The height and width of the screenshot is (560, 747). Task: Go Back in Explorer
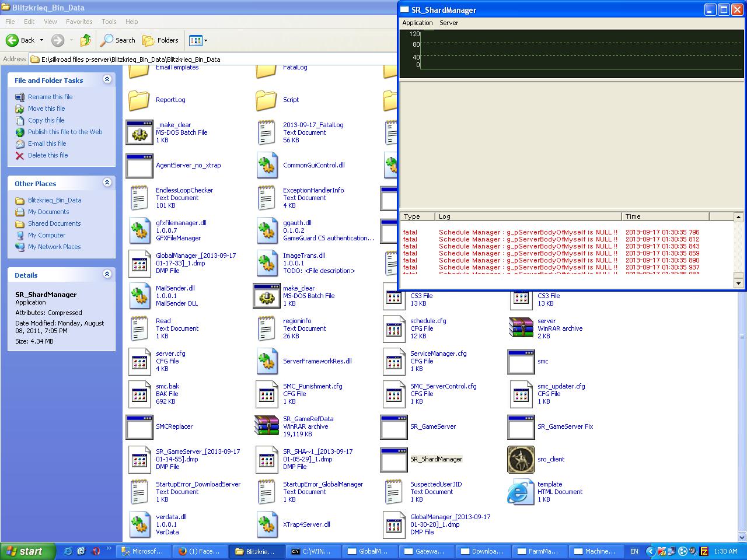coord(20,40)
